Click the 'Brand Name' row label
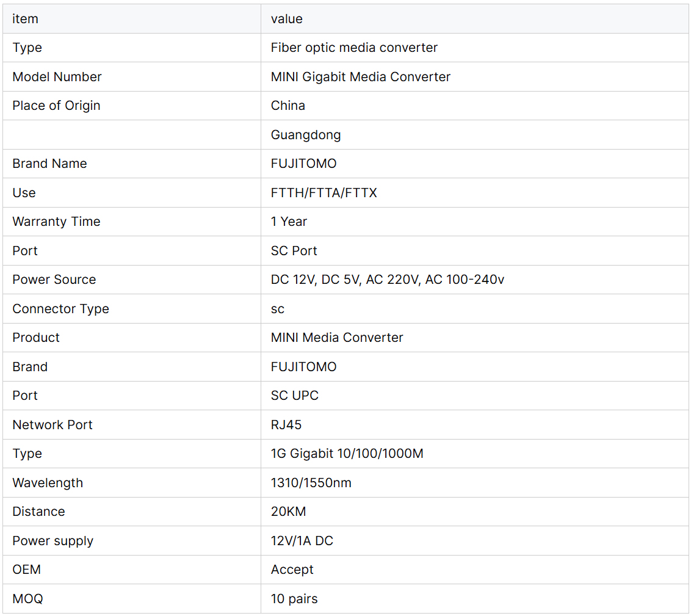Screen dimensions: 691x616 (x=49, y=164)
